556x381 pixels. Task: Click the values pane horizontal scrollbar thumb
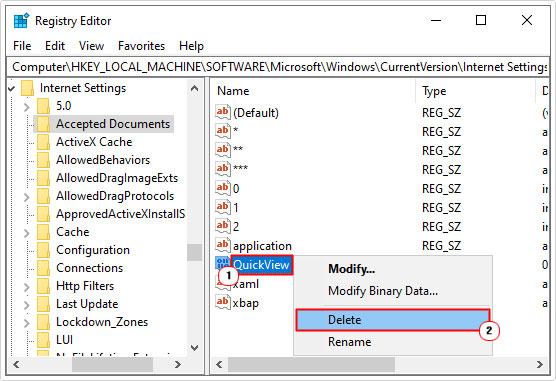[x=311, y=364]
